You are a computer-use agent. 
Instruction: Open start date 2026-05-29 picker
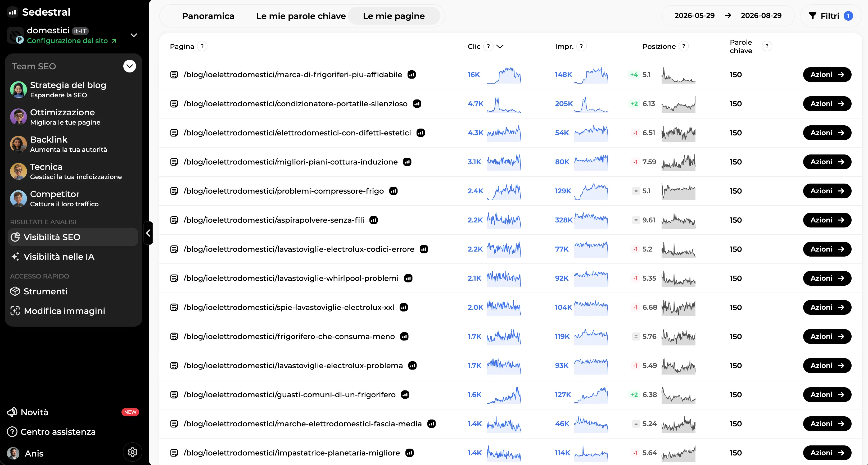click(x=694, y=16)
